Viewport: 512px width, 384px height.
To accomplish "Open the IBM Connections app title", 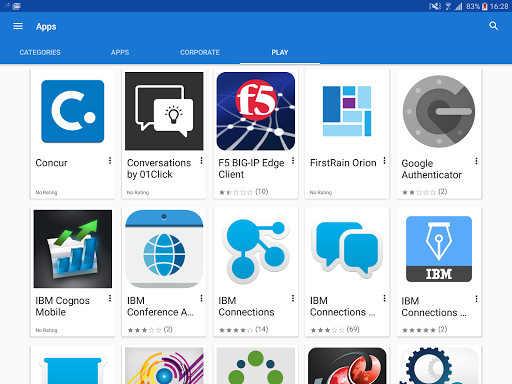I will 246,306.
